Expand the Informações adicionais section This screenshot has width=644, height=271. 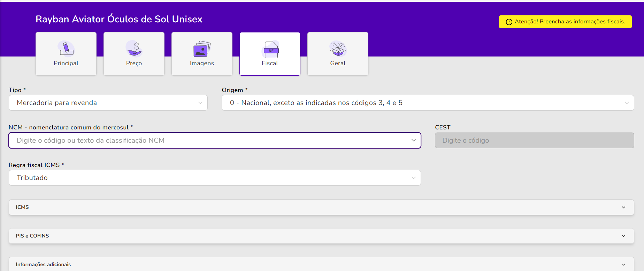[x=321, y=264]
